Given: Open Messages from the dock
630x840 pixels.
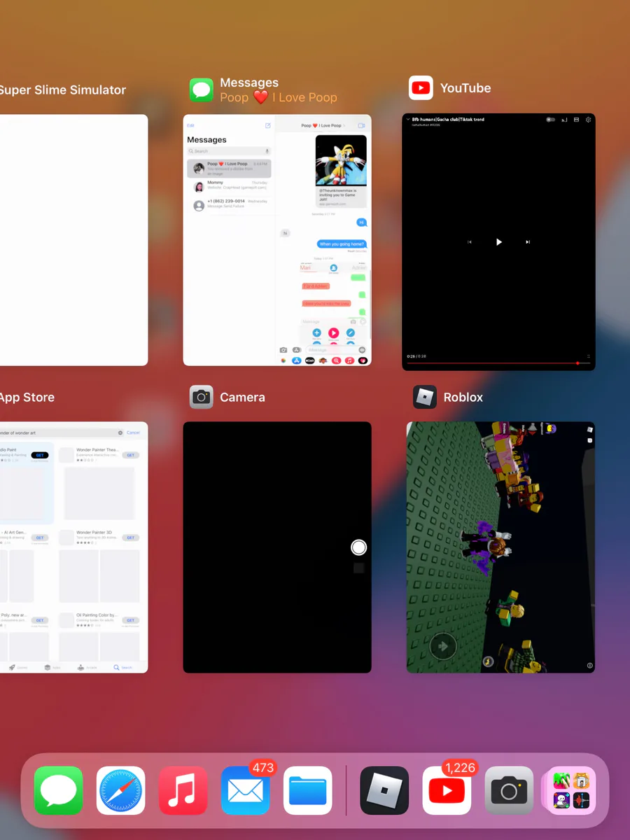Looking at the screenshot, I should pos(59,790).
